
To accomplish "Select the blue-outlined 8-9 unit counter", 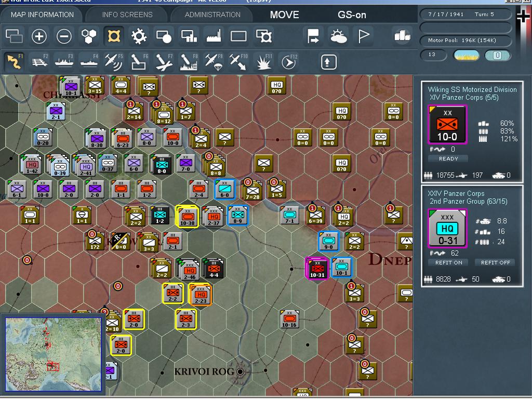I will pyautogui.click(x=238, y=215).
